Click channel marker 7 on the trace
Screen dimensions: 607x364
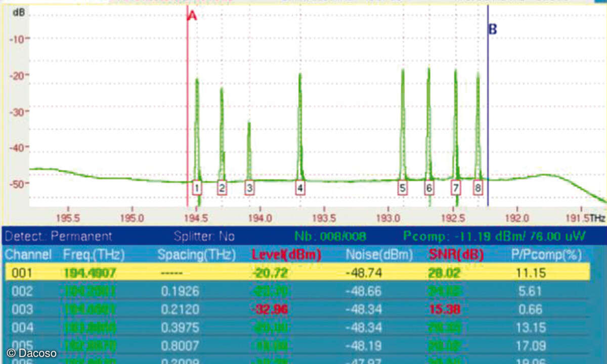point(456,189)
